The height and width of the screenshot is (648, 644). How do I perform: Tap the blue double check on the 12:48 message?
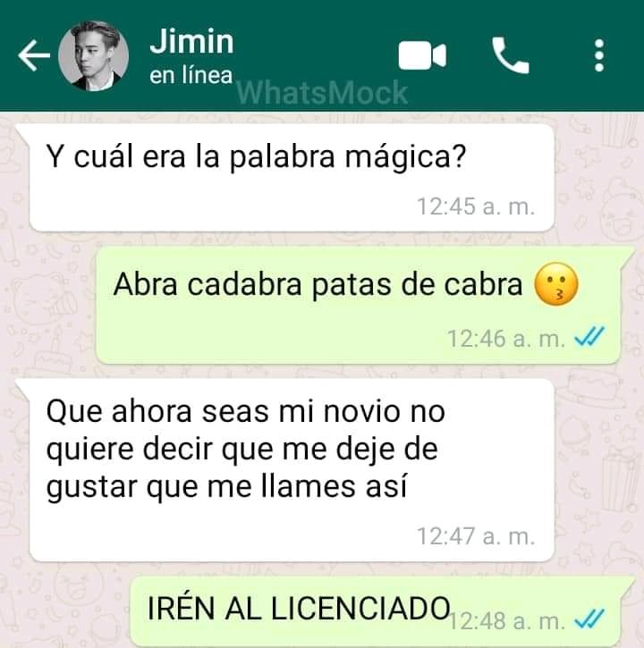click(x=589, y=619)
